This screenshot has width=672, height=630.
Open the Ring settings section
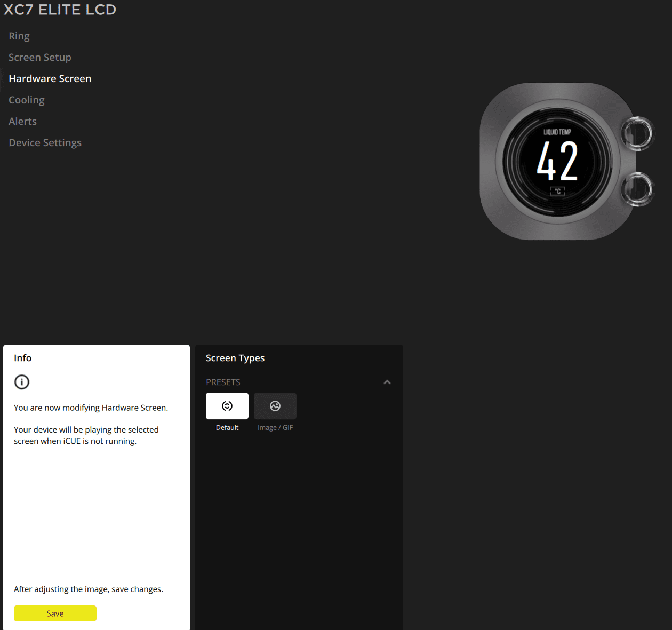point(19,36)
